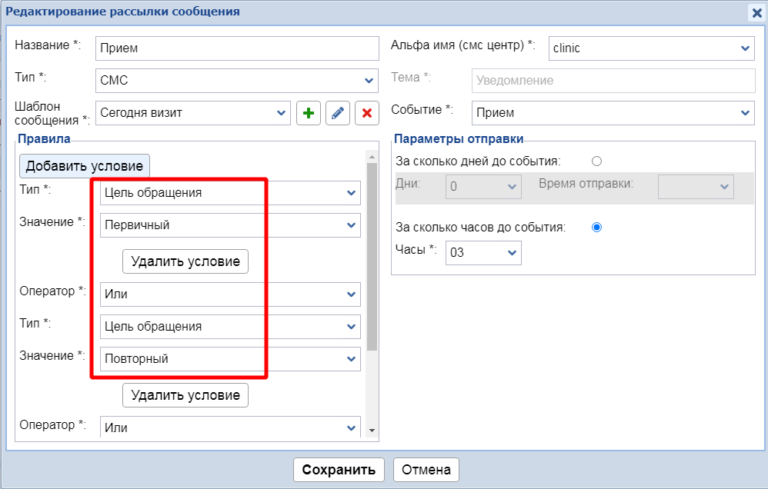The image size is (768, 489).
Task: Open the Первичный value dropdown
Action: tap(230, 225)
